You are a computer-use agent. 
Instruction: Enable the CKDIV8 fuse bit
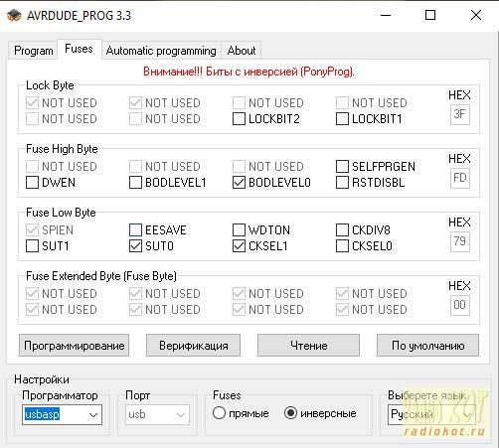click(x=342, y=230)
